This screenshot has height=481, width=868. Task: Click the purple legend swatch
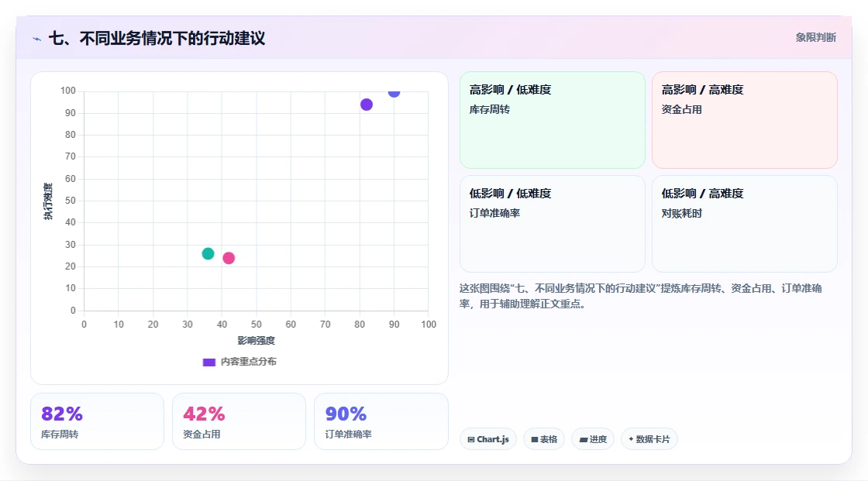[x=208, y=362]
